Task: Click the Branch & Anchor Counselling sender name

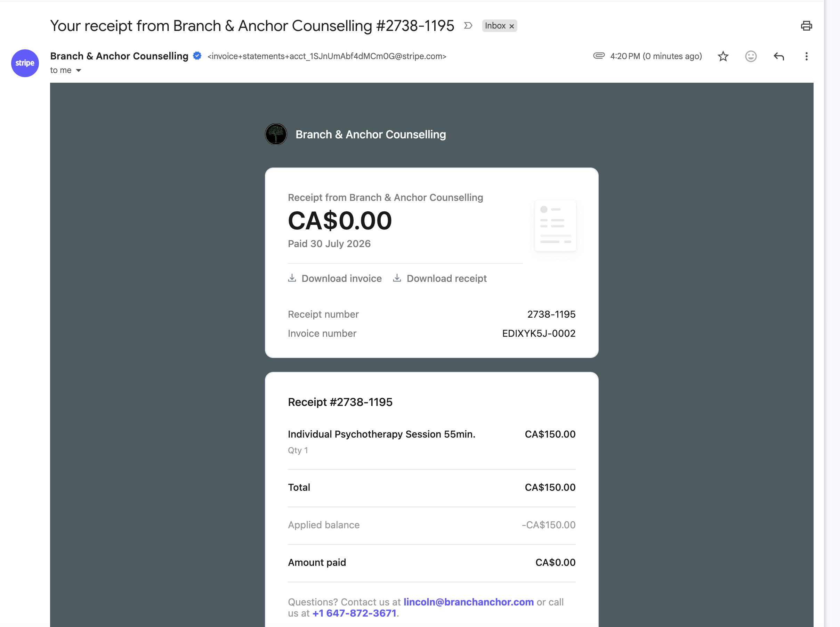Action: point(119,56)
